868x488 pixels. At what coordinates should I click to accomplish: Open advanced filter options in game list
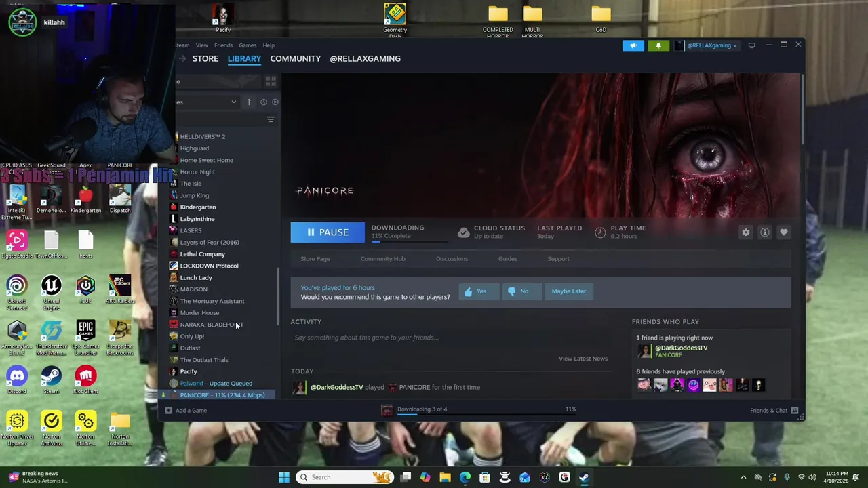click(271, 119)
